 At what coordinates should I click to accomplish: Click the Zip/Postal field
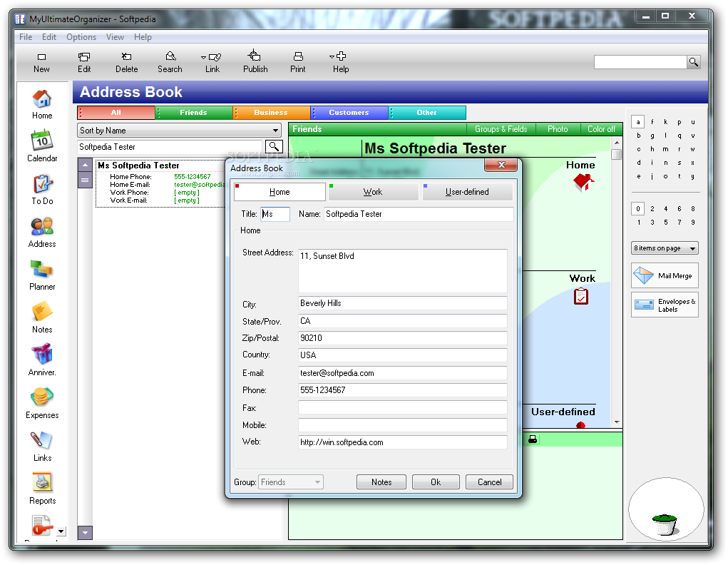(403, 338)
